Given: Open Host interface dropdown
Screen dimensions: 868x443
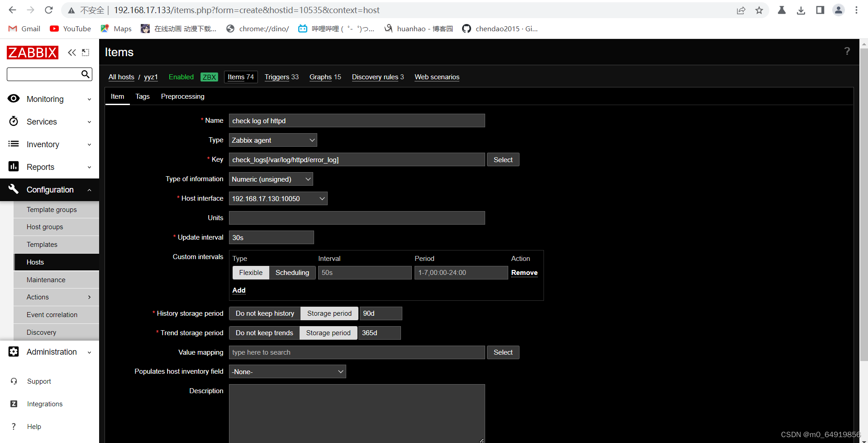Looking at the screenshot, I should click(x=278, y=199).
